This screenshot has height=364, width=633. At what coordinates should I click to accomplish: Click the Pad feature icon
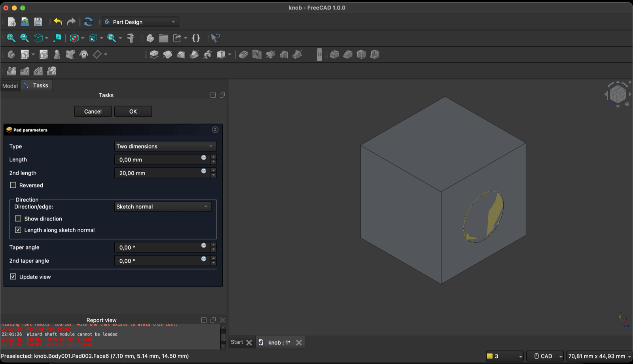coord(154,54)
